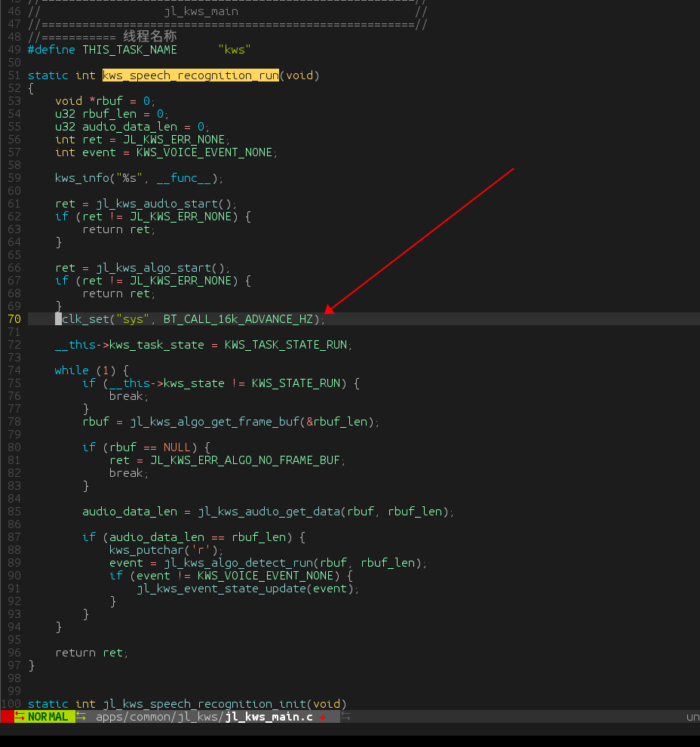700x747 pixels.
Task: Click the kws_info call on line 59
Action: coord(139,178)
